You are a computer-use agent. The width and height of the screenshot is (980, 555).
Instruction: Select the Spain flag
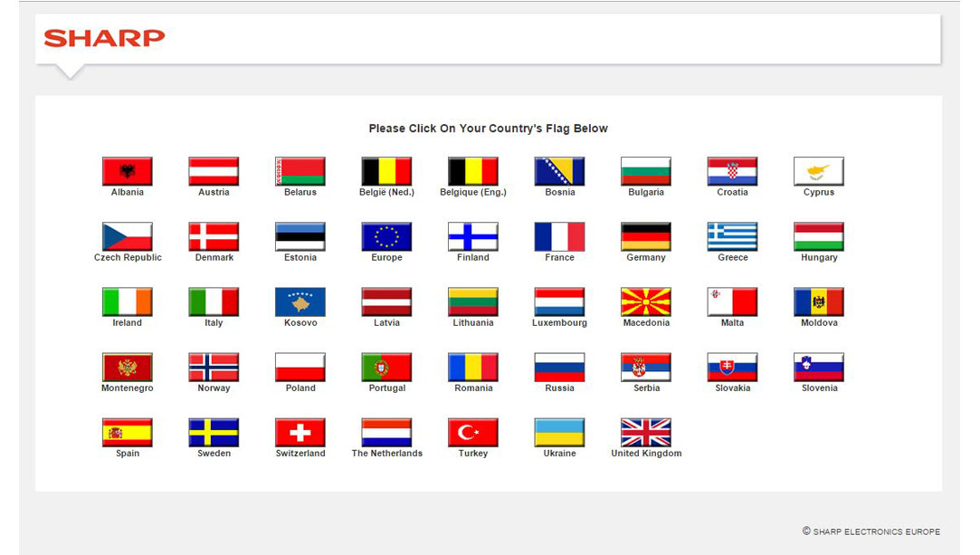pyautogui.click(x=128, y=433)
